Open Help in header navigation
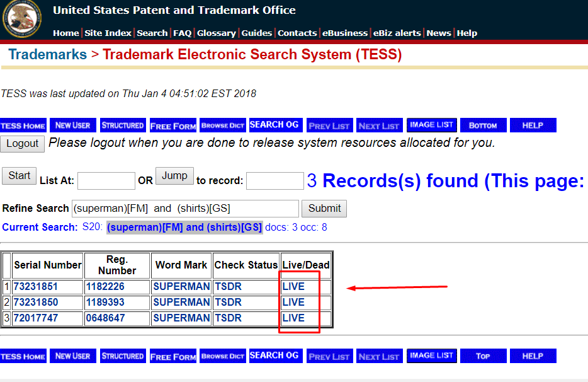Image resolution: width=588 pixels, height=382 pixels. (467, 33)
